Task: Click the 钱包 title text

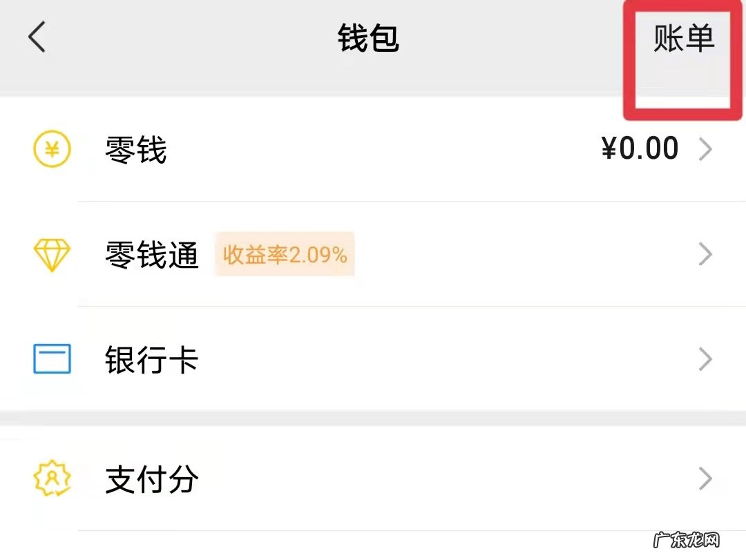Action: coord(368,39)
